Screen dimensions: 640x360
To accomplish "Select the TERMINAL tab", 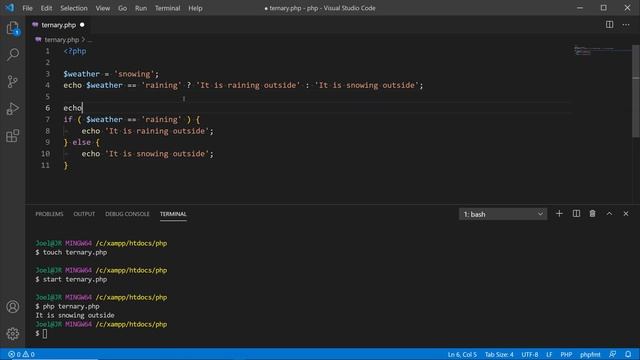I will pyautogui.click(x=173, y=214).
